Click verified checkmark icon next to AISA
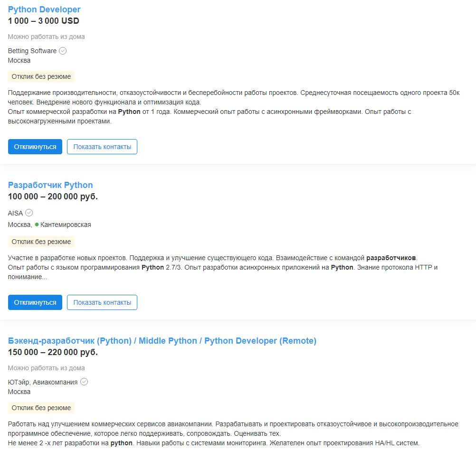 click(x=29, y=213)
